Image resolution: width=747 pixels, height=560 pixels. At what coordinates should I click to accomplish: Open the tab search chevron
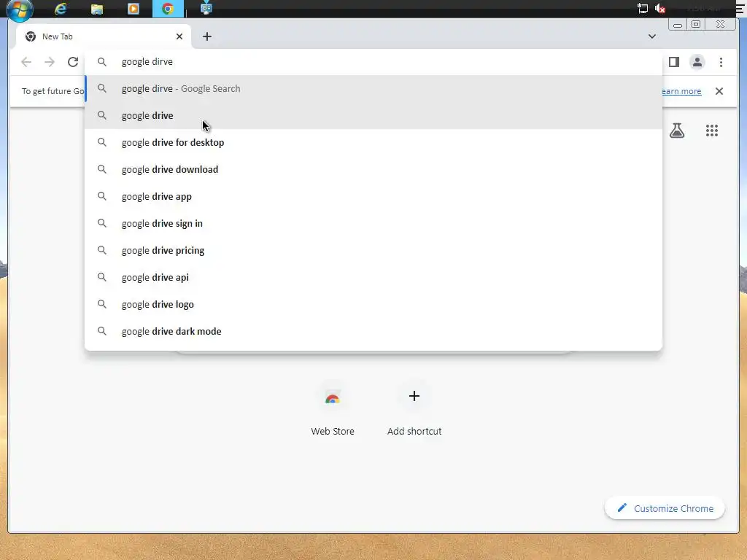651,36
